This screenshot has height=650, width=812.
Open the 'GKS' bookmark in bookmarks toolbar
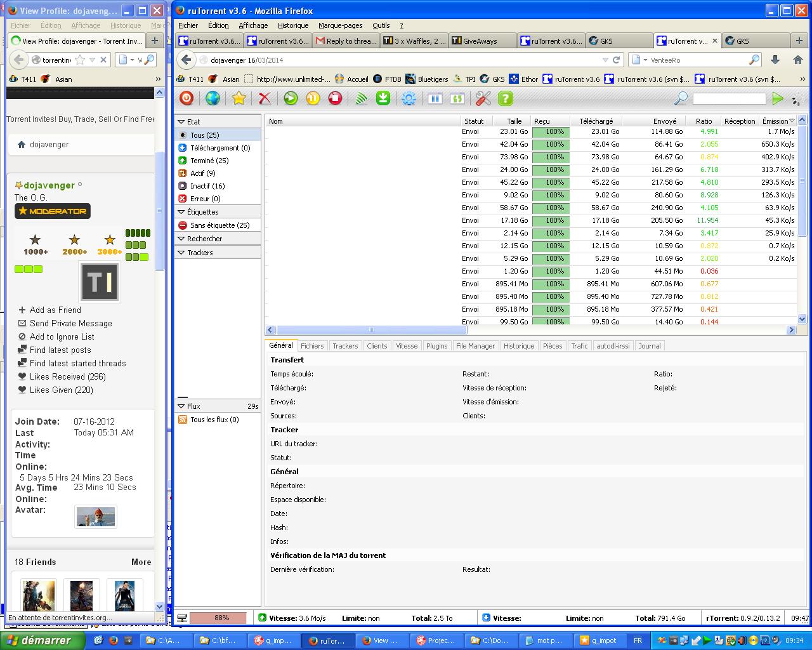[x=492, y=79]
